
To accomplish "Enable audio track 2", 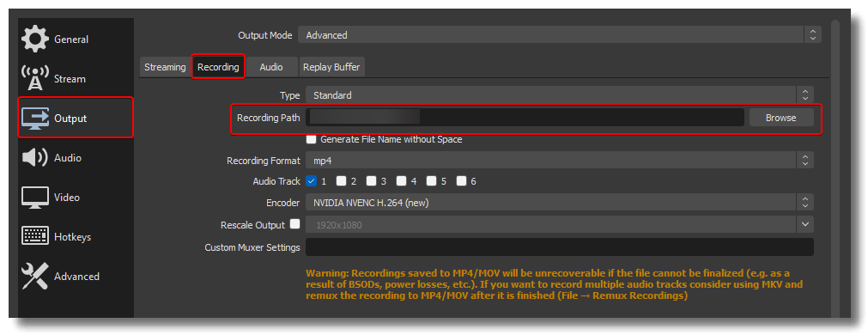I will coord(342,180).
